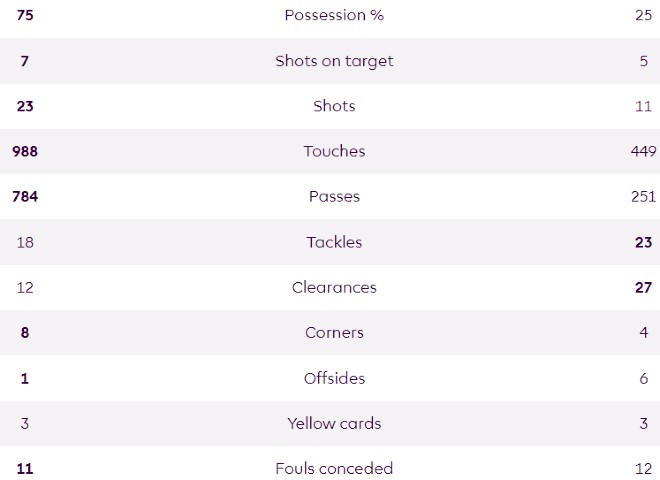Select the away clearances value 27
Viewport: 660px width, 480px height.
point(643,287)
